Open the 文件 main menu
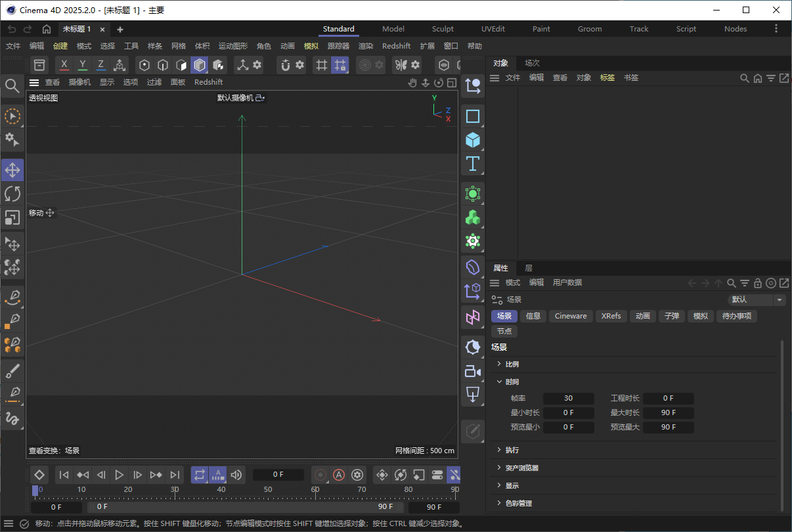 point(13,46)
